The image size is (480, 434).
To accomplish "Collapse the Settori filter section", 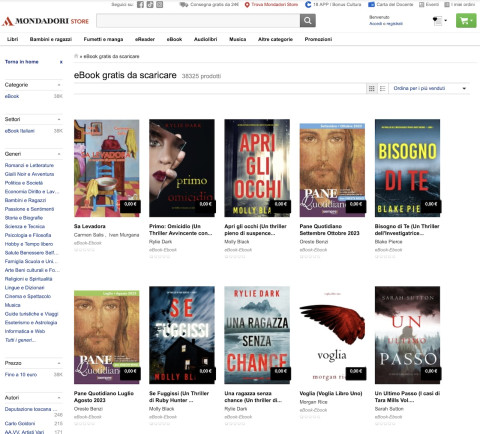I will click(59, 119).
